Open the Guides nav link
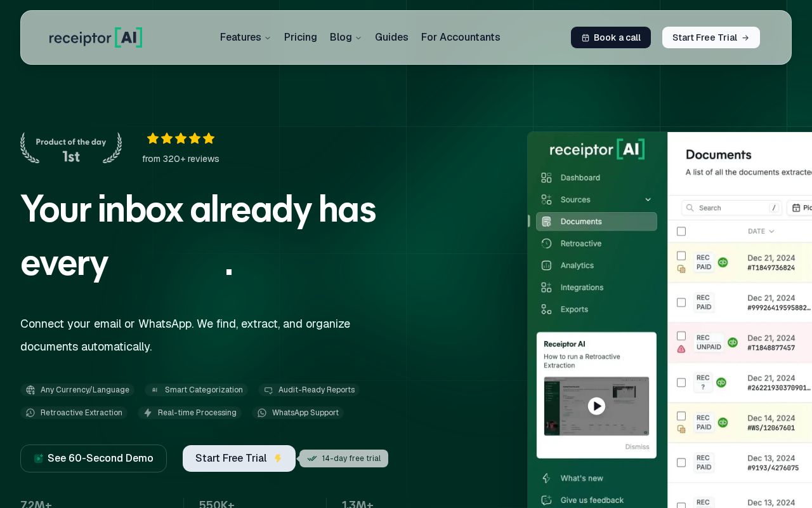This screenshot has height=508, width=812. pyautogui.click(x=391, y=37)
